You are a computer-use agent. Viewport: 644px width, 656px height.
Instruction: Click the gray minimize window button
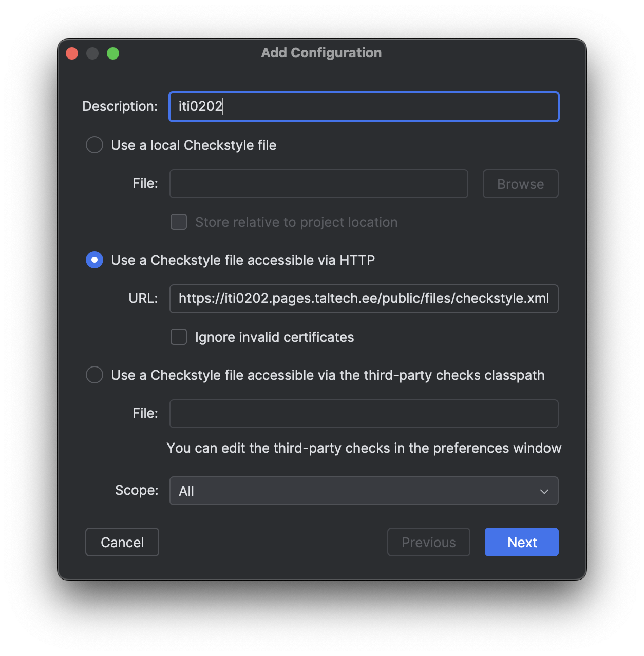pos(92,53)
